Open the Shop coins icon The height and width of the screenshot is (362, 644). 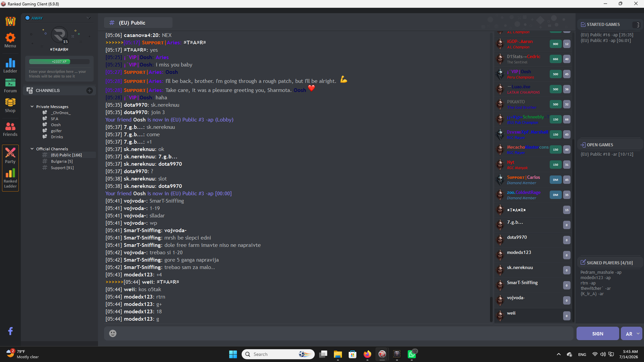tap(10, 102)
